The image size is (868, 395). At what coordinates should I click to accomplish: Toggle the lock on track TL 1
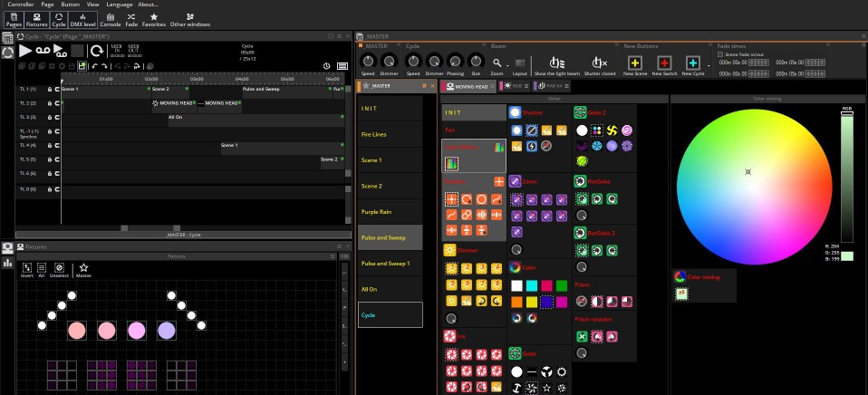(50, 90)
